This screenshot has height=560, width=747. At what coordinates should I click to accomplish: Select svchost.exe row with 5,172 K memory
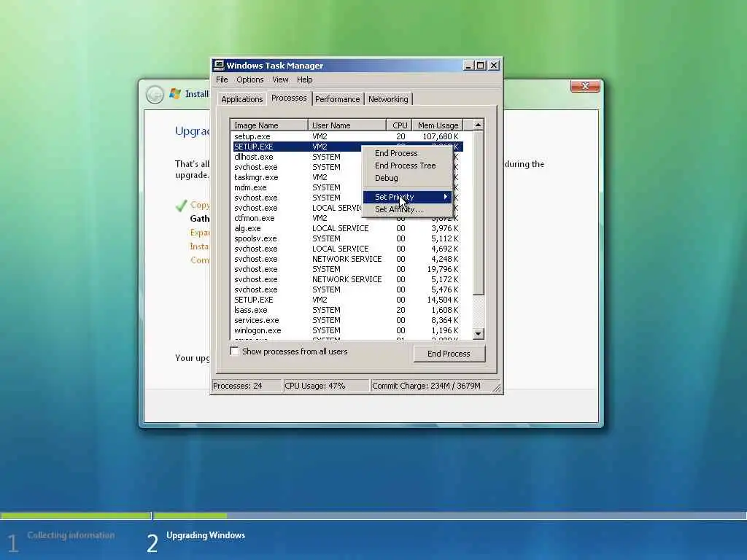point(347,279)
